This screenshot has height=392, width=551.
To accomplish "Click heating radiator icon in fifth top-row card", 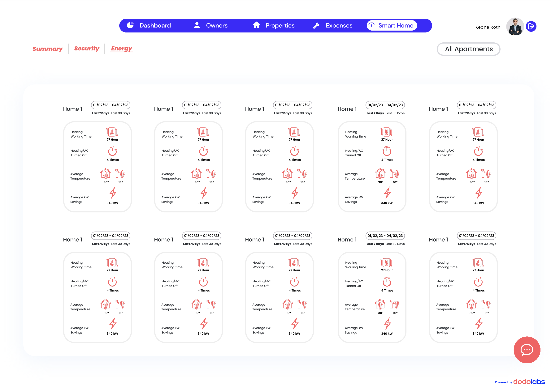I will pos(478,132).
